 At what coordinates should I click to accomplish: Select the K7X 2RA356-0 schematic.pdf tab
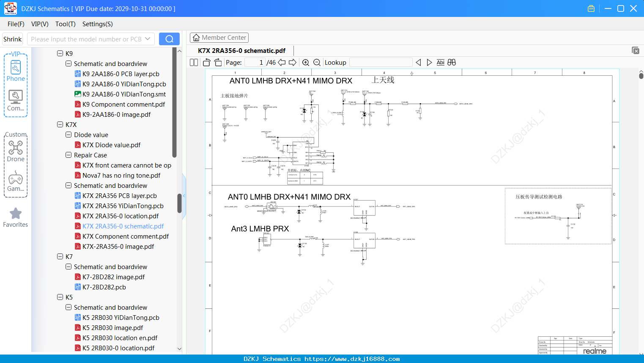coord(241,51)
